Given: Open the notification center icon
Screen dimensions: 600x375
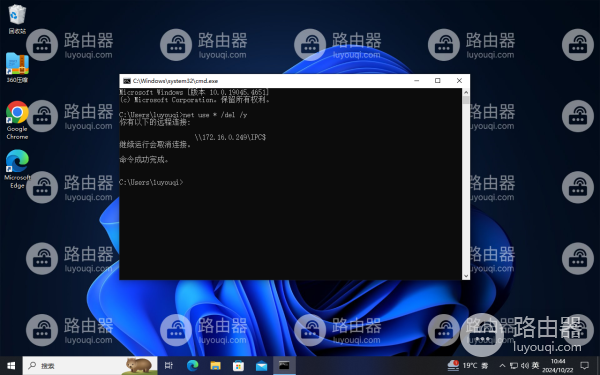Looking at the screenshot, I should pos(584,366).
